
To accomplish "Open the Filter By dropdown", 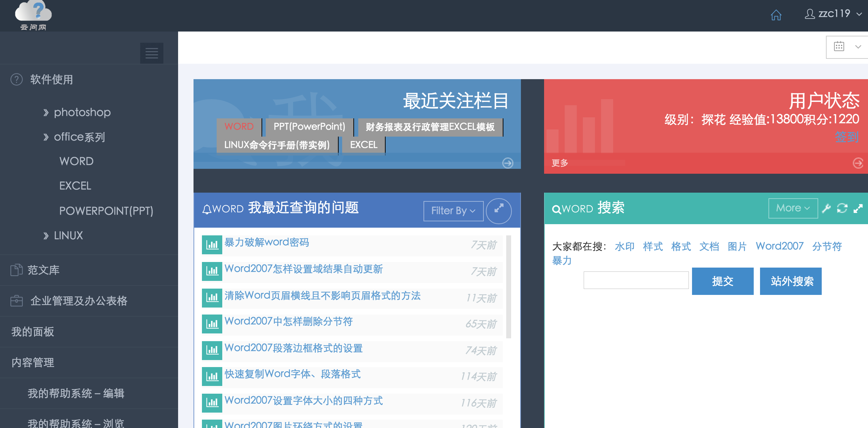I will [x=453, y=210].
